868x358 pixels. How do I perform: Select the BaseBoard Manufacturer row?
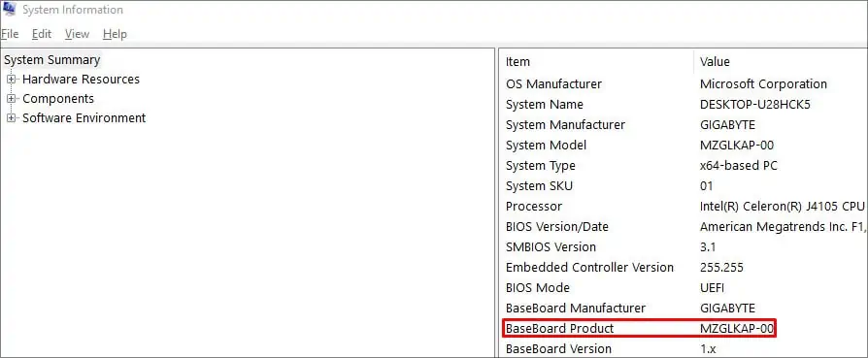(684, 308)
